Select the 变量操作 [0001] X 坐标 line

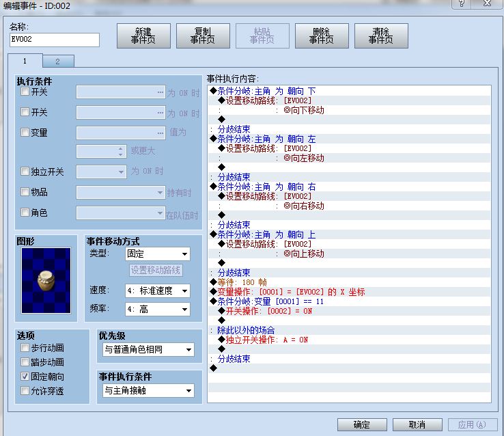coord(350,292)
